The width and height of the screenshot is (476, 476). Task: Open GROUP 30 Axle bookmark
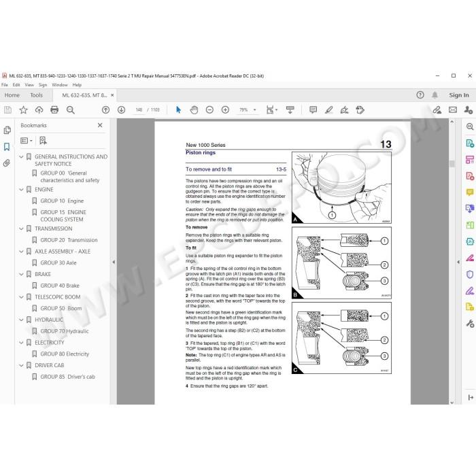tap(58, 263)
